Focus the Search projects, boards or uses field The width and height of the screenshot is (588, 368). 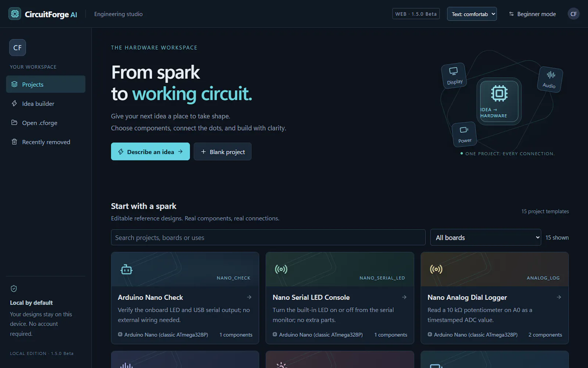pos(268,237)
